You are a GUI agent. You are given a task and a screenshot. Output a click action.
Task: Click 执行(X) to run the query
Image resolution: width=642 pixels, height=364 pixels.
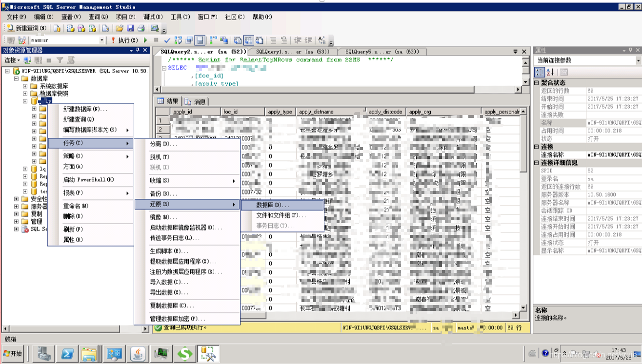[124, 40]
